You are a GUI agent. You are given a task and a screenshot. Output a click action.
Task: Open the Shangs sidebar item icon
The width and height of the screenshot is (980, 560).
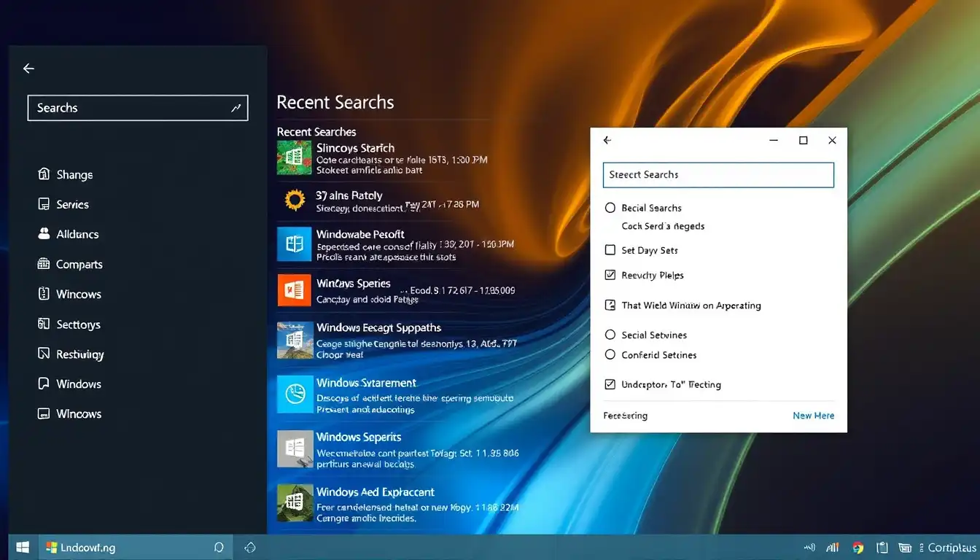(x=43, y=174)
